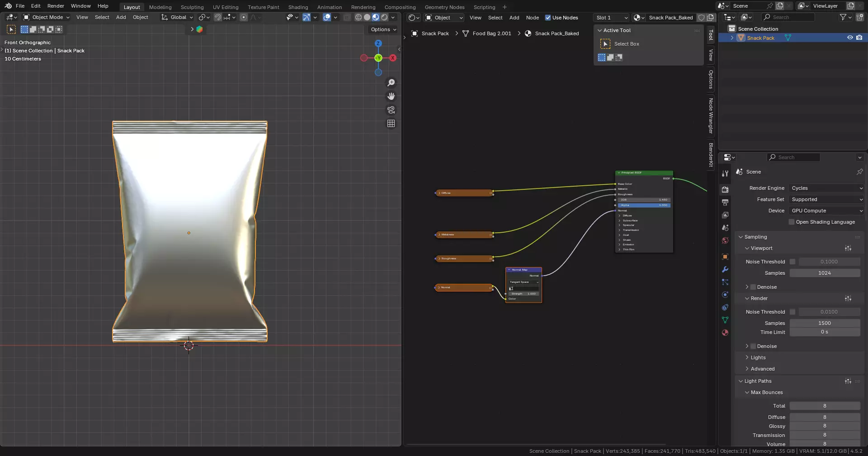Open the Modifiers wrench properties tab

725,269
